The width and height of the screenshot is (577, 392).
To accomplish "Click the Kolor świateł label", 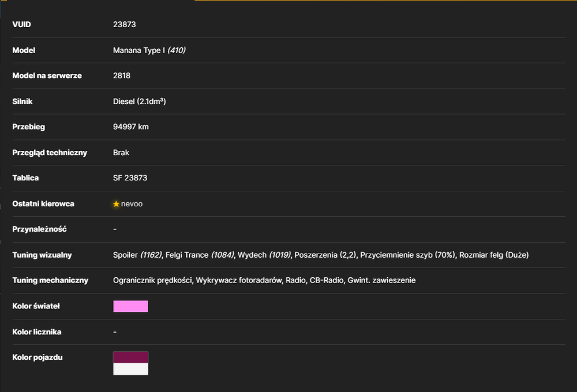I will (x=36, y=306).
